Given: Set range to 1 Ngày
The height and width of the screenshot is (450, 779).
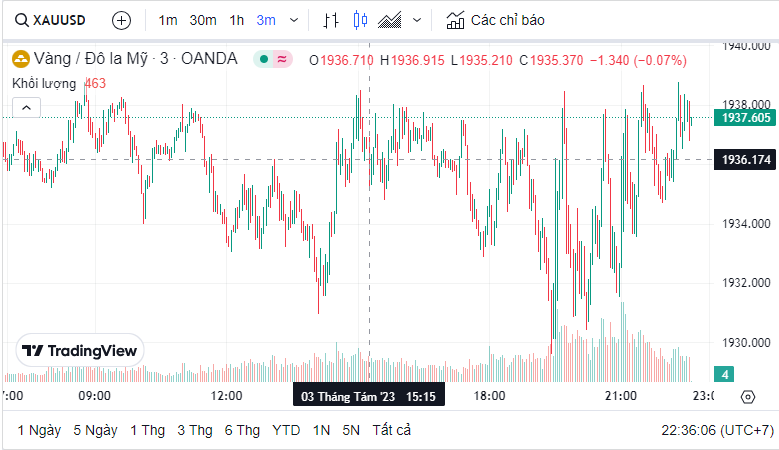Looking at the screenshot, I should 39,430.
